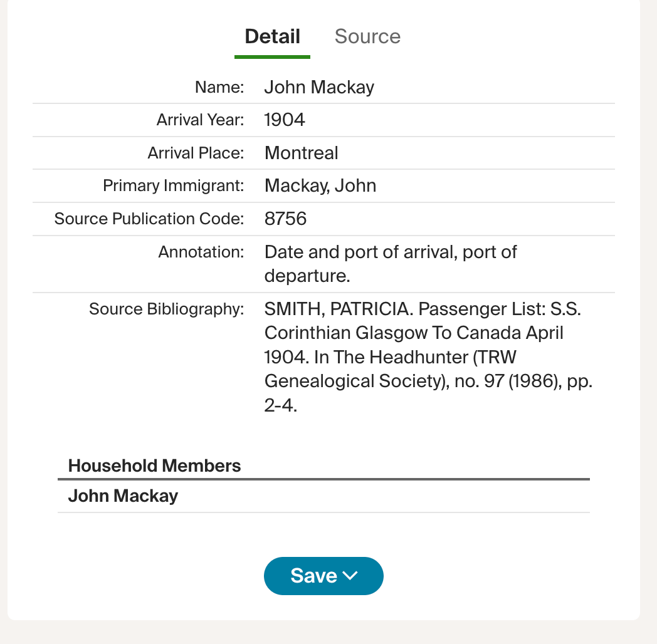
Task: Select the Detail tab
Action: [272, 36]
